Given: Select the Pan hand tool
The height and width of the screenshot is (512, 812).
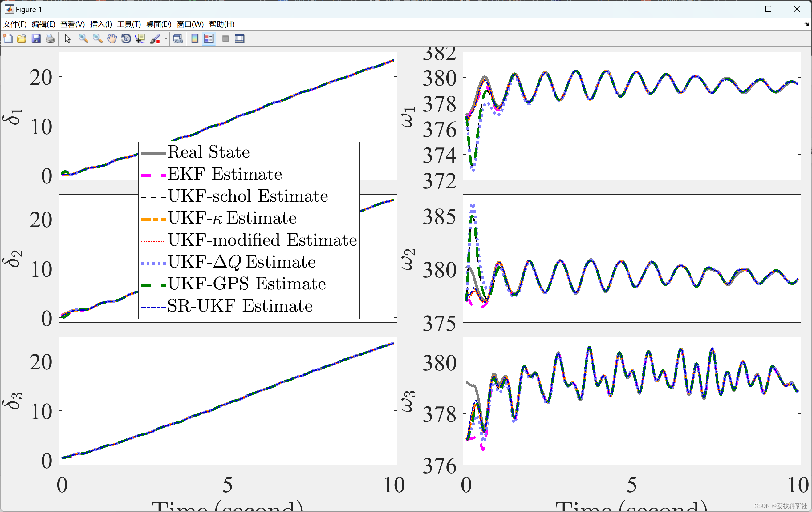Looking at the screenshot, I should point(112,39).
